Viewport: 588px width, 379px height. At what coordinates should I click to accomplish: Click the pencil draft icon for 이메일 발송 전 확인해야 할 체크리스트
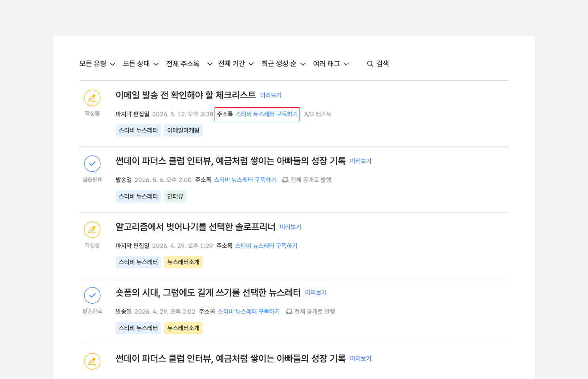click(92, 98)
